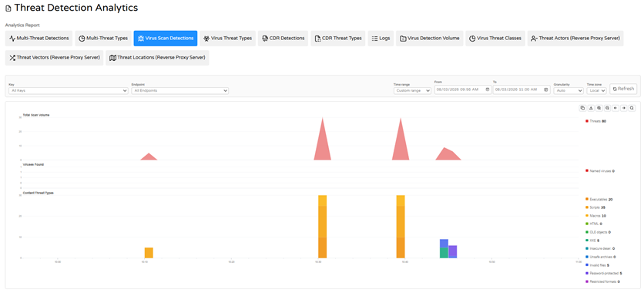
Task: Click the document icon beside the page title
Action: point(8,8)
